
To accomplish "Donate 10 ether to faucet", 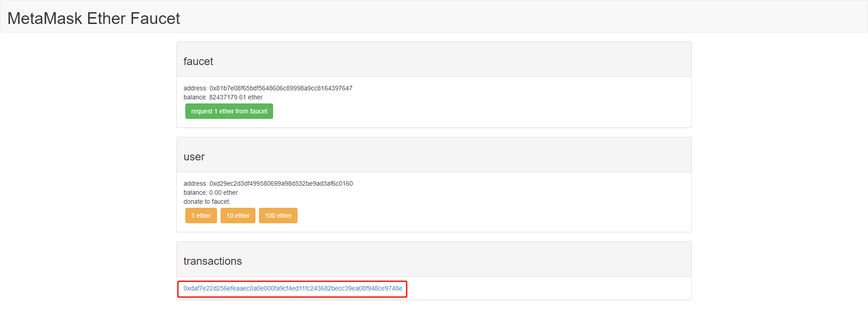I will coord(238,216).
